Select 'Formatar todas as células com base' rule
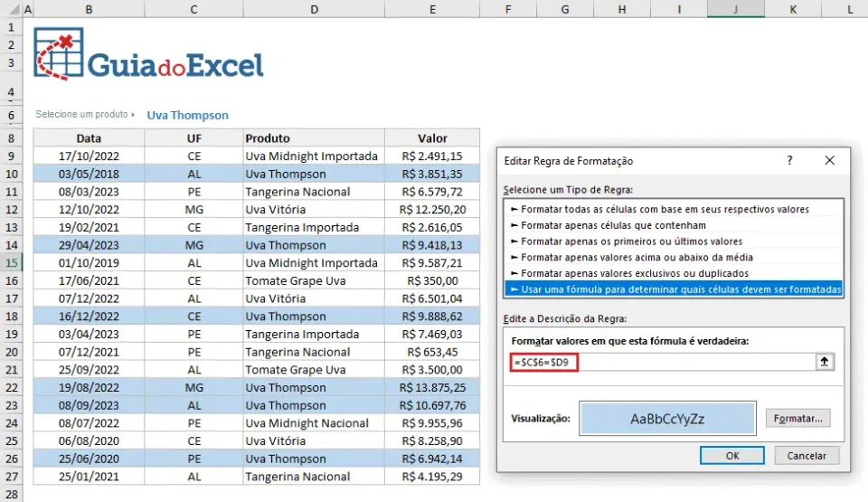 point(674,209)
